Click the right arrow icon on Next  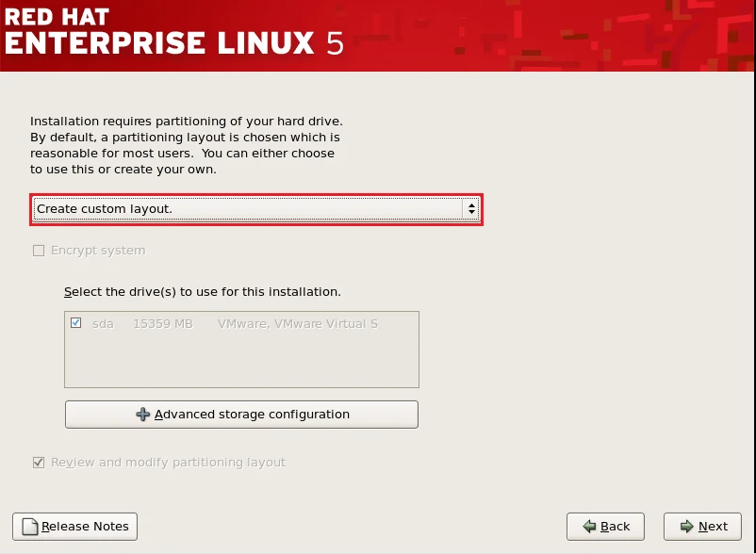pyautogui.click(x=685, y=527)
